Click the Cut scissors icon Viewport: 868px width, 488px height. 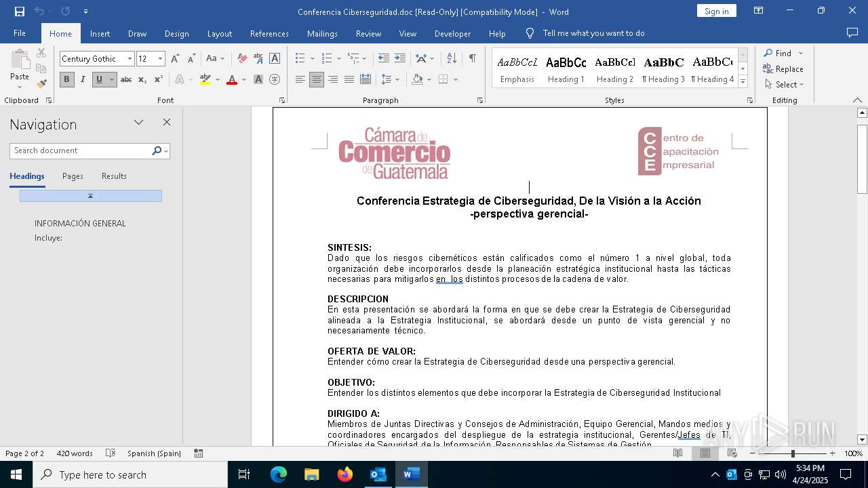[41, 53]
